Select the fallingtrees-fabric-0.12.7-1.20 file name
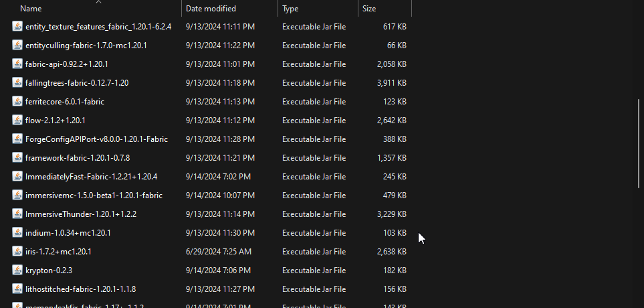 77,83
